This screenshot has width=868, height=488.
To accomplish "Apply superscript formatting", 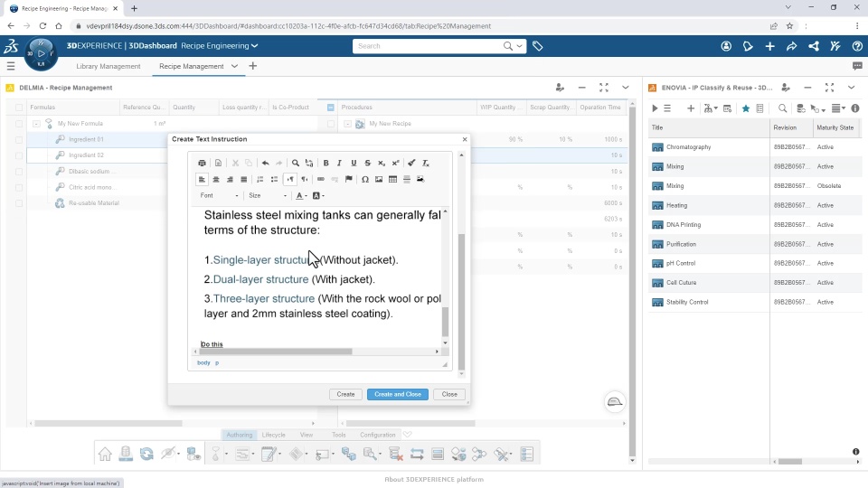I will (x=395, y=164).
